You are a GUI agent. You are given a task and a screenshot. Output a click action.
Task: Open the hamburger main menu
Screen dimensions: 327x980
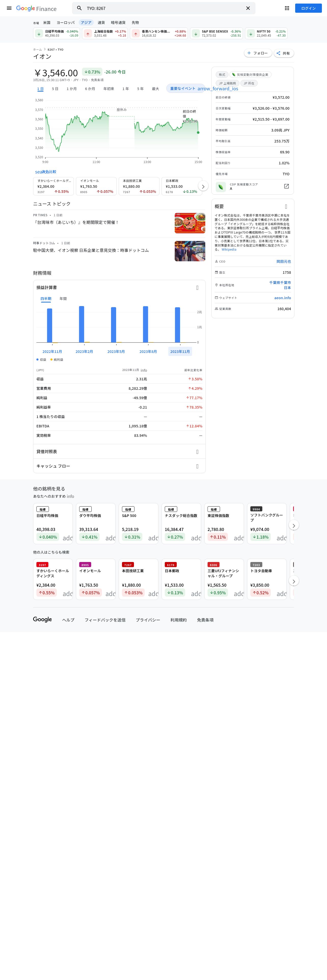[x=9, y=8]
